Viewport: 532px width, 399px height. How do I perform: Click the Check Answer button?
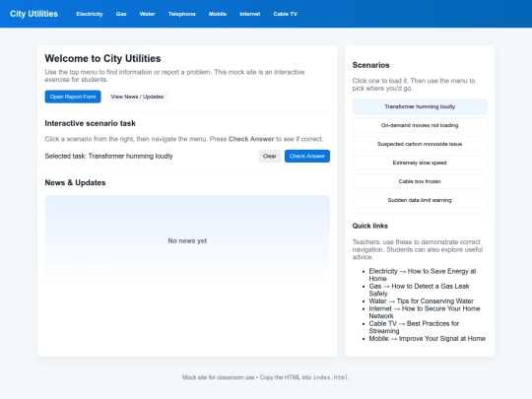click(x=307, y=156)
